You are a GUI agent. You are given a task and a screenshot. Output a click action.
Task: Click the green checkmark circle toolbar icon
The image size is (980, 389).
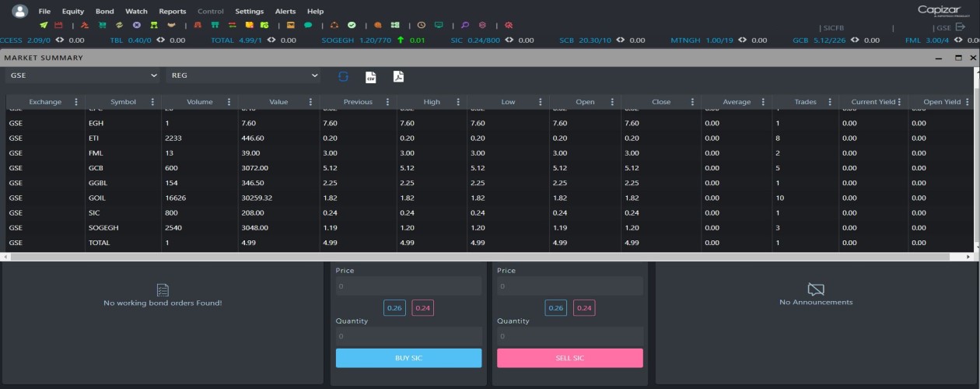click(352, 25)
